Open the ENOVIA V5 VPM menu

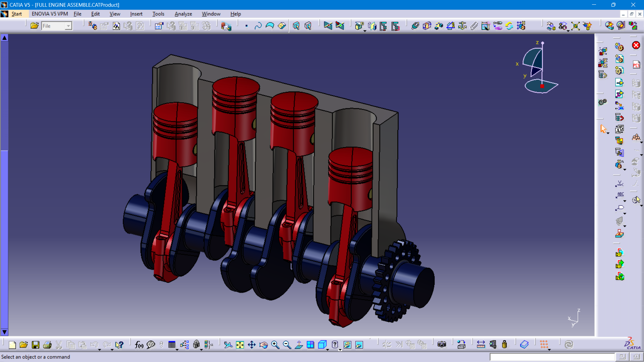click(50, 14)
